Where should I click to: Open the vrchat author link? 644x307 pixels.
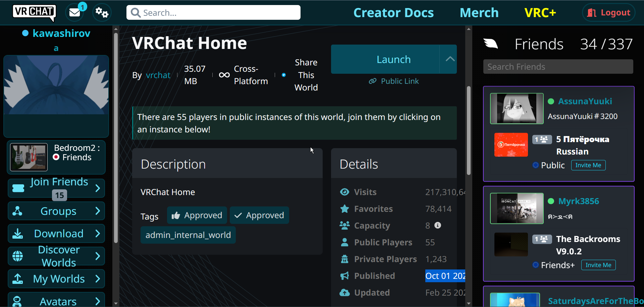(x=158, y=75)
